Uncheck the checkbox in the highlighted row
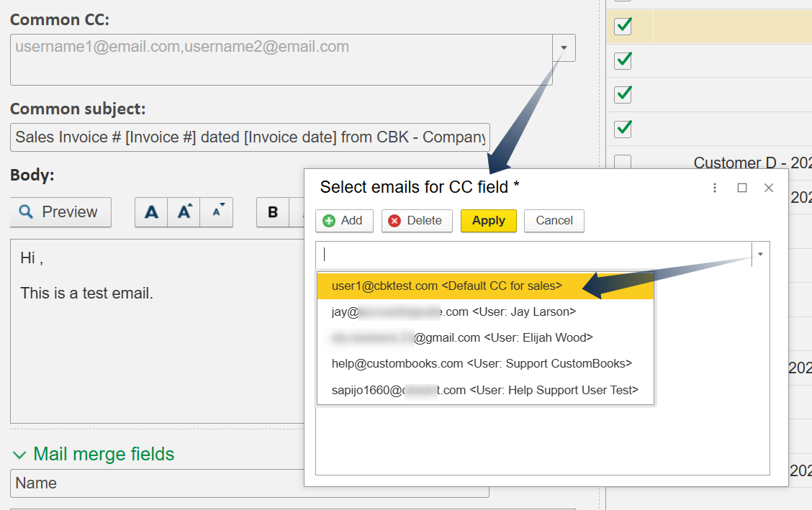Image resolution: width=812 pixels, height=510 pixels. pos(623,27)
